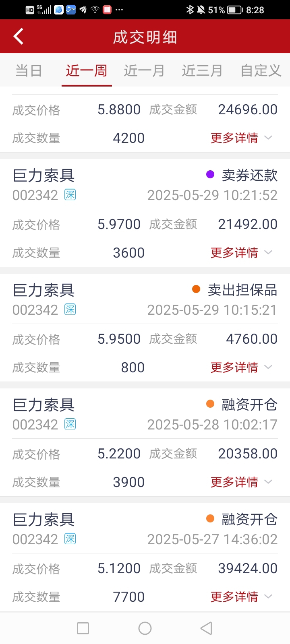This screenshot has height=644, width=290.
Task: Tap the Android home circle button
Action: click(x=145, y=628)
